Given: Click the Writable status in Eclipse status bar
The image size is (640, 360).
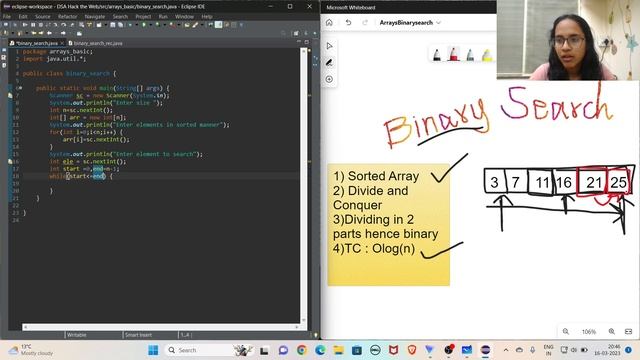Looking at the screenshot, I should [77, 335].
